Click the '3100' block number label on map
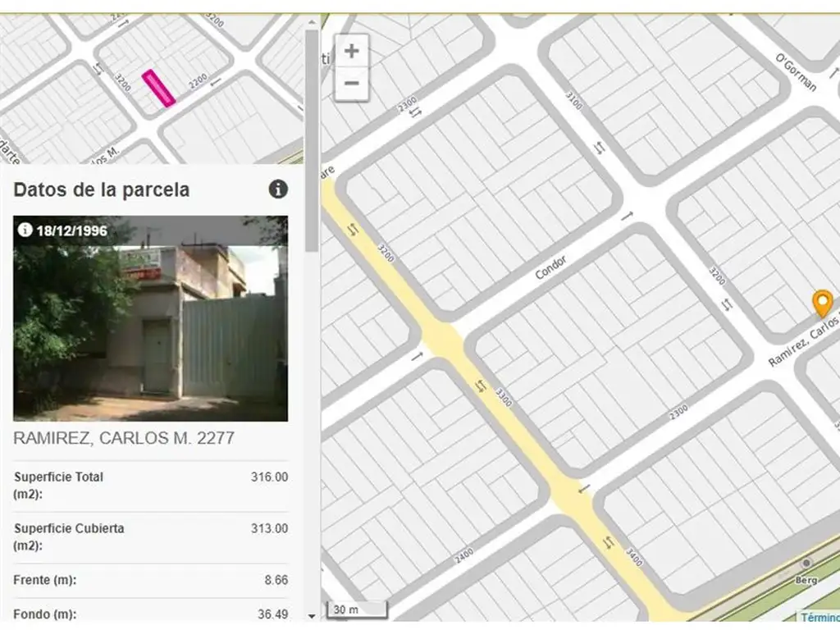 pos(574,101)
